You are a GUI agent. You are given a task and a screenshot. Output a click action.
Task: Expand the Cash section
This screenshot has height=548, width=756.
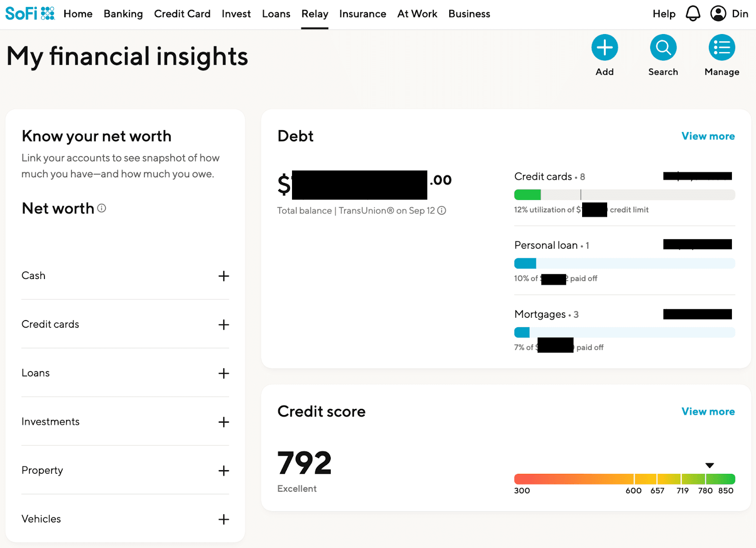tap(223, 276)
